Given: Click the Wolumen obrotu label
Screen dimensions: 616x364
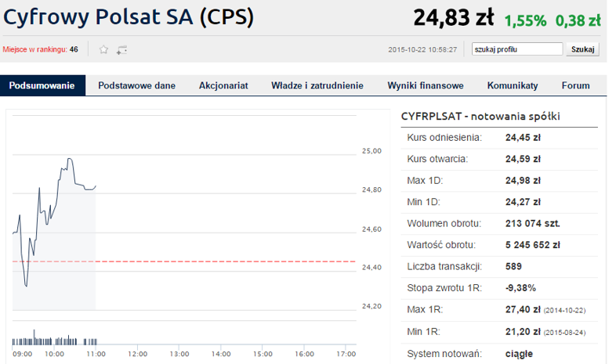Looking at the screenshot, I should click(444, 224).
